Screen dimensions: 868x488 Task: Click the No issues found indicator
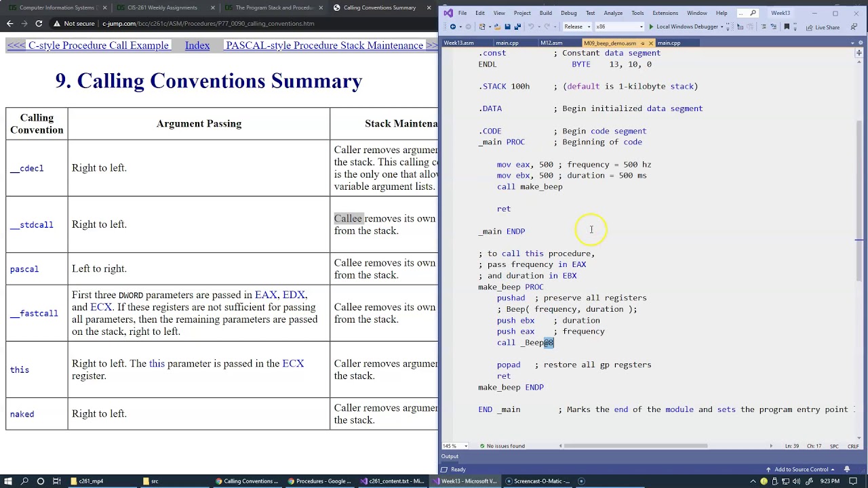coord(502,446)
